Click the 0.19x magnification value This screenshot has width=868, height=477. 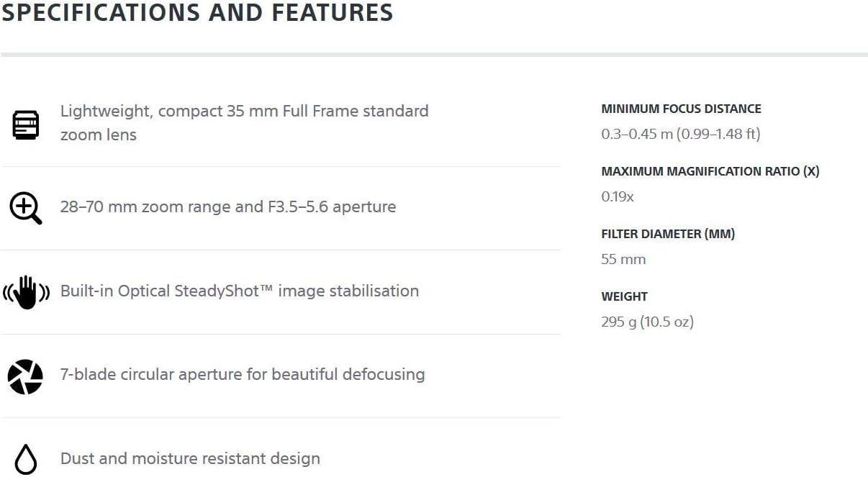(618, 196)
